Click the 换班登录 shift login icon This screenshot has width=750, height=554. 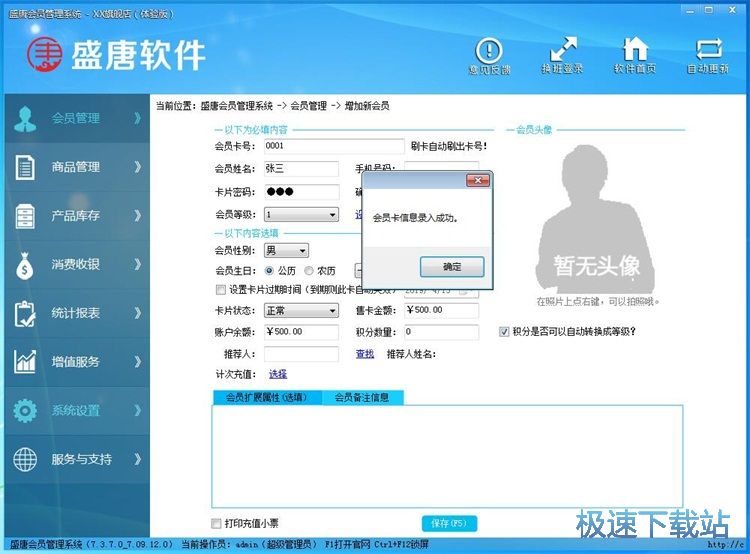[562, 52]
